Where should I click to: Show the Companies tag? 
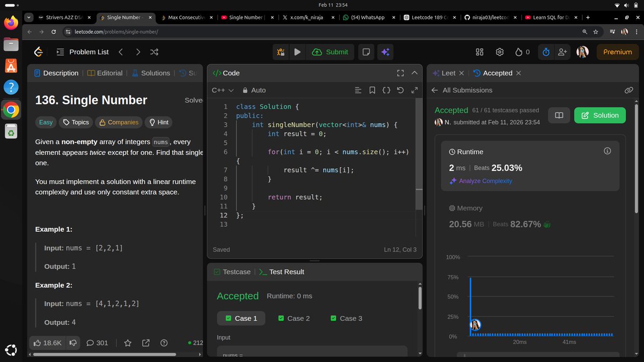click(119, 122)
